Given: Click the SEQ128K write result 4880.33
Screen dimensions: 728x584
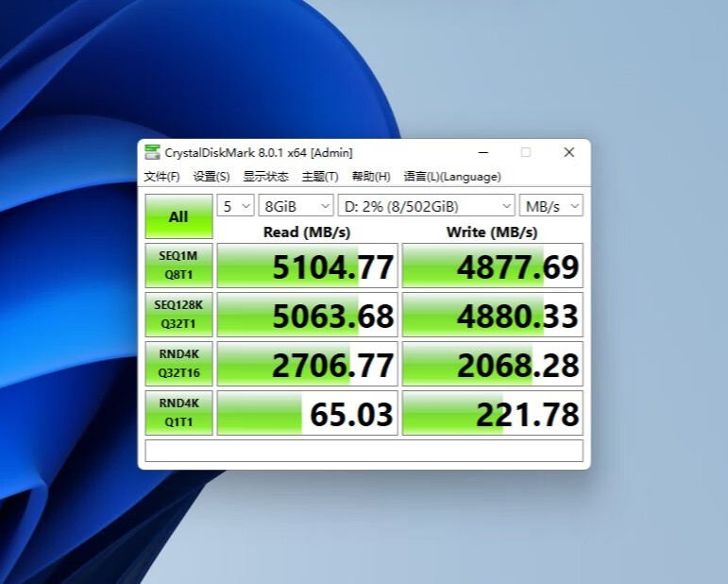Looking at the screenshot, I should (493, 315).
